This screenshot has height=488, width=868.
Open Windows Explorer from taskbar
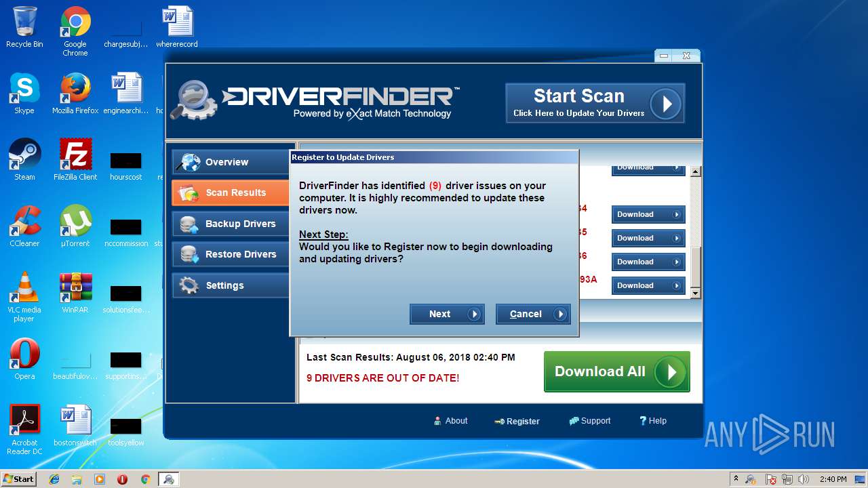tap(77, 479)
